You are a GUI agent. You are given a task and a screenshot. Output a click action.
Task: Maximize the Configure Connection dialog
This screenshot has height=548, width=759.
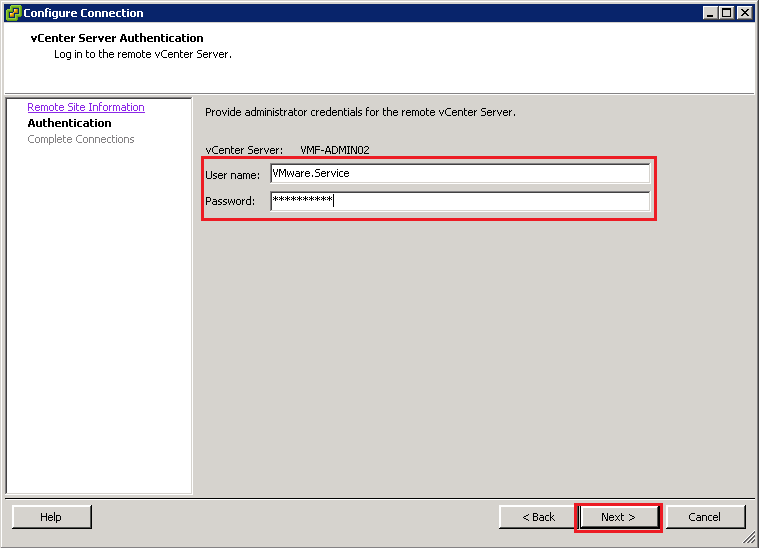pos(726,13)
